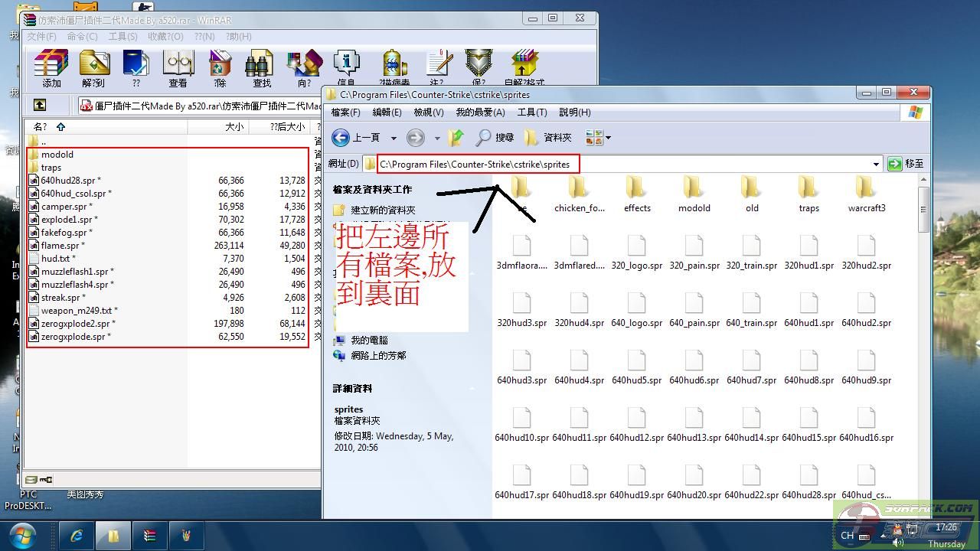Click the Windows Start orb

click(21, 535)
